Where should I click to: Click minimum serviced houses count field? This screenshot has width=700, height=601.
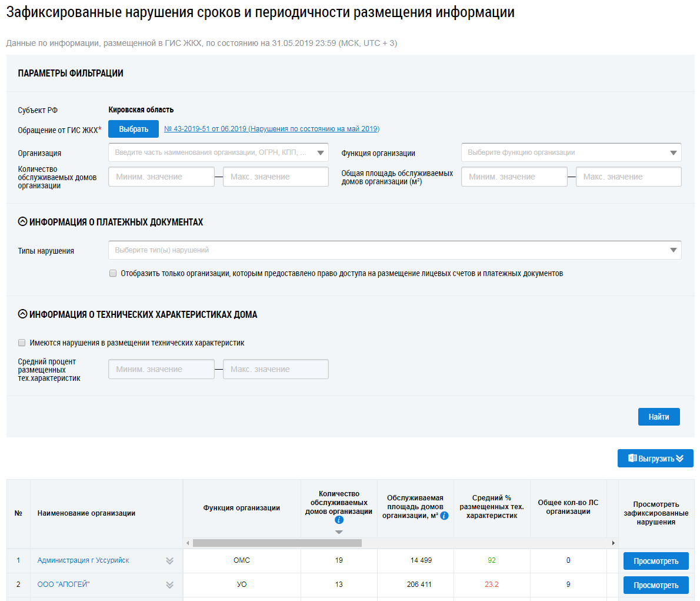point(161,177)
